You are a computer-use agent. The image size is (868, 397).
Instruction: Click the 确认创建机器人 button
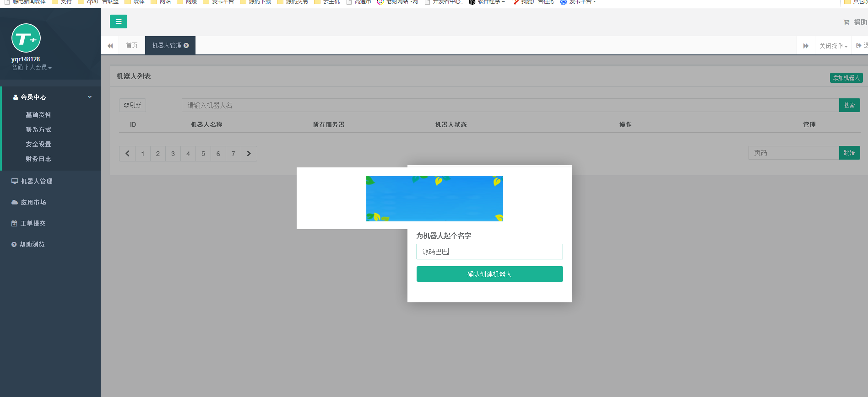[489, 274]
